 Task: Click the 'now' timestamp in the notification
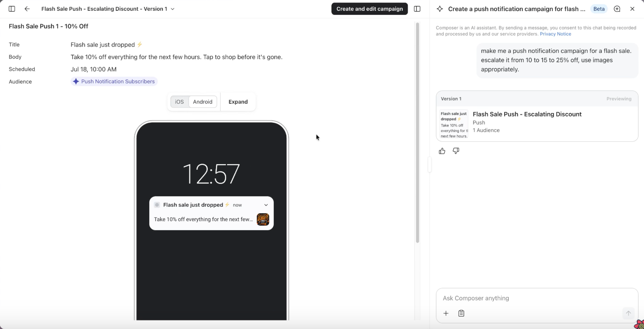237,205
